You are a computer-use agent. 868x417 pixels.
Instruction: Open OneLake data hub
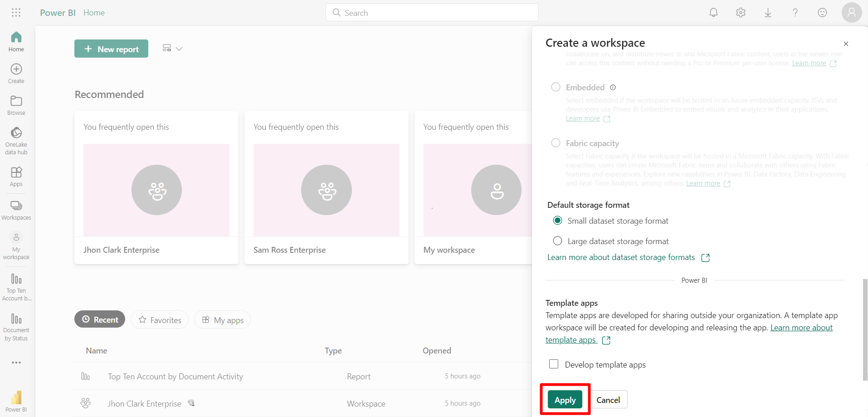coord(16,141)
